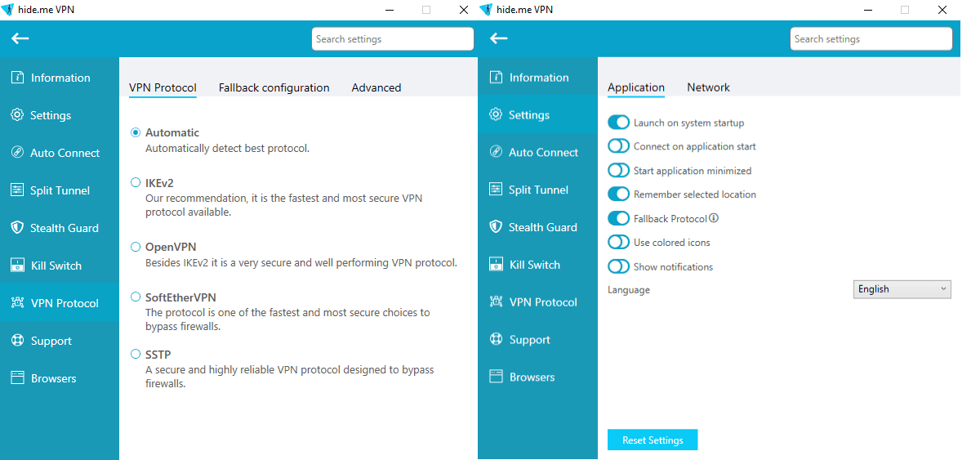980x460 pixels.
Task: Open Information in left window sidebar
Action: [x=60, y=78]
